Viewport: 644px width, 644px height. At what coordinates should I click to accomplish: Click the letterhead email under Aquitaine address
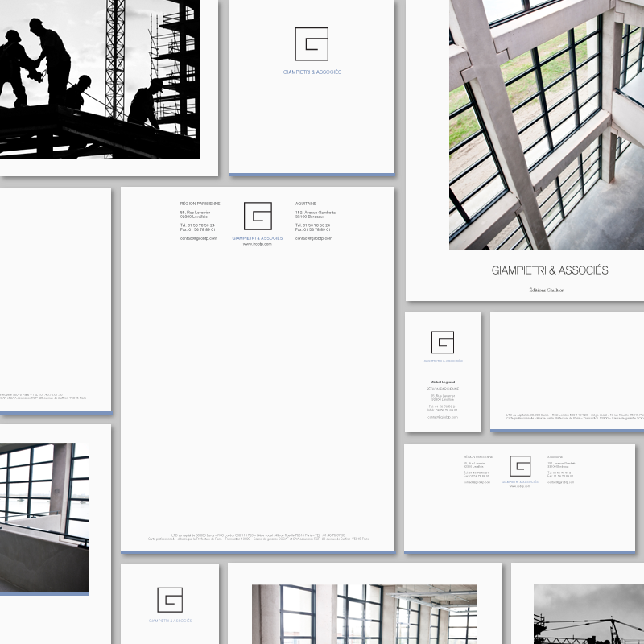pos(314,238)
